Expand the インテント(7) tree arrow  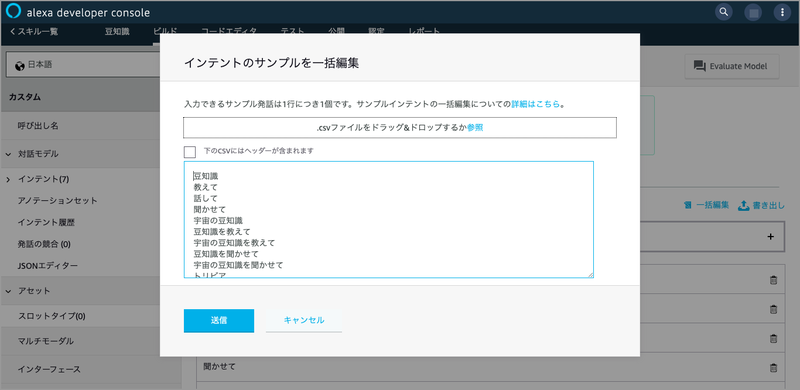[9, 179]
